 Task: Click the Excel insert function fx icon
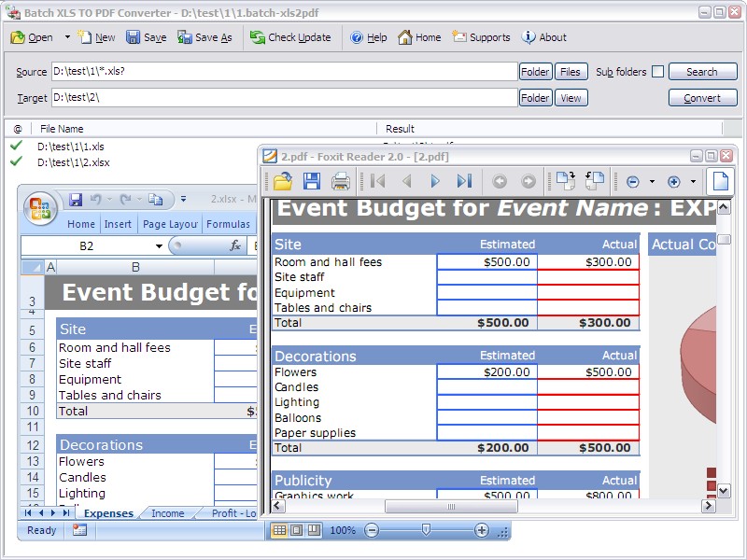pos(236,245)
